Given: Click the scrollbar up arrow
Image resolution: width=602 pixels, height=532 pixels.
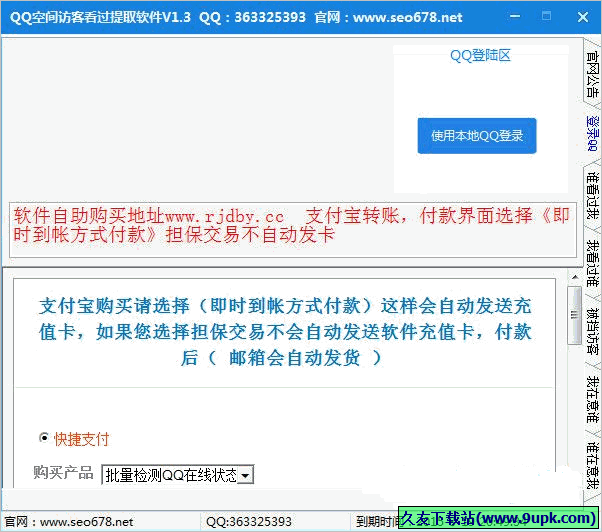Looking at the screenshot, I should click(x=575, y=277).
